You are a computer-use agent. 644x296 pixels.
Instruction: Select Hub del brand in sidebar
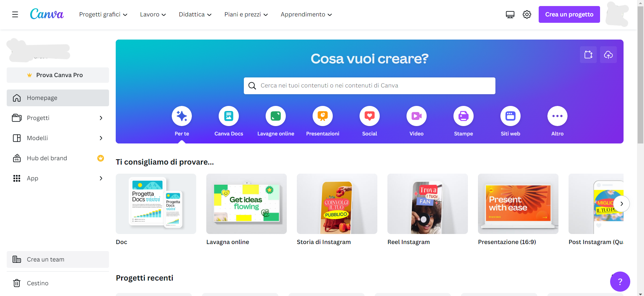(x=47, y=158)
